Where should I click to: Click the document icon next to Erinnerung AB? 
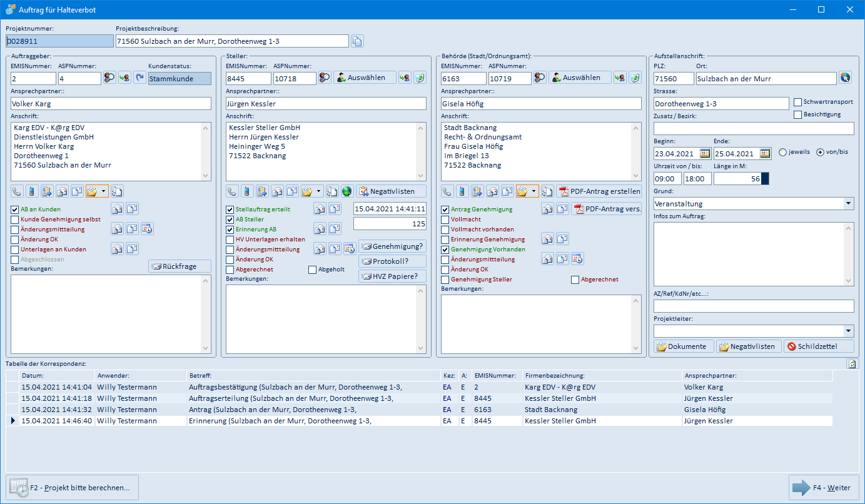point(335,229)
